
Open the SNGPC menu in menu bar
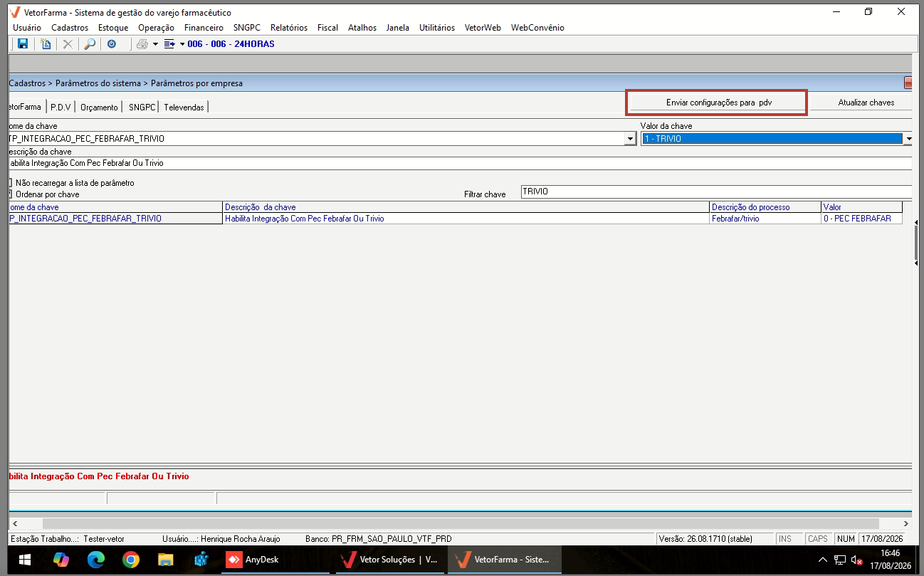247,28
